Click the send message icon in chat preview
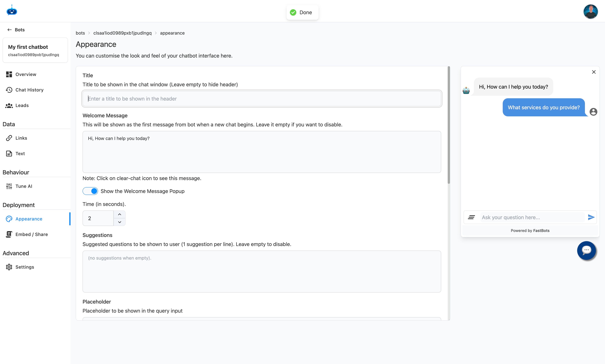 click(x=591, y=217)
